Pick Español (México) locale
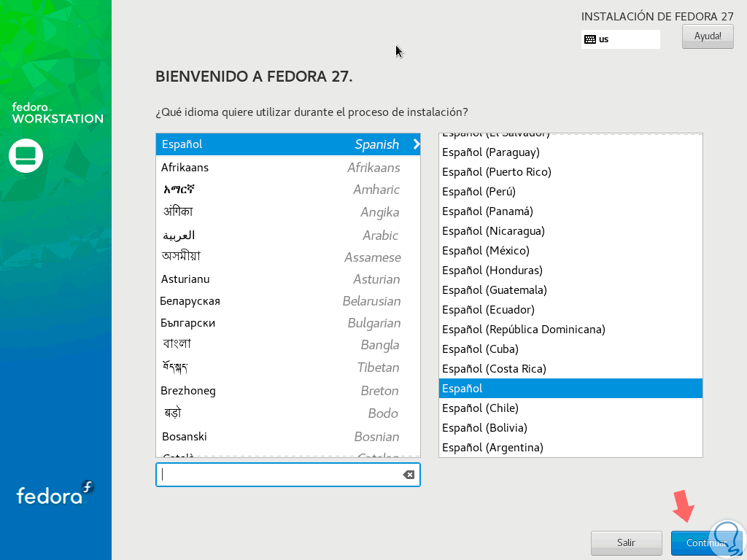Image resolution: width=747 pixels, height=560 pixels. click(x=570, y=251)
